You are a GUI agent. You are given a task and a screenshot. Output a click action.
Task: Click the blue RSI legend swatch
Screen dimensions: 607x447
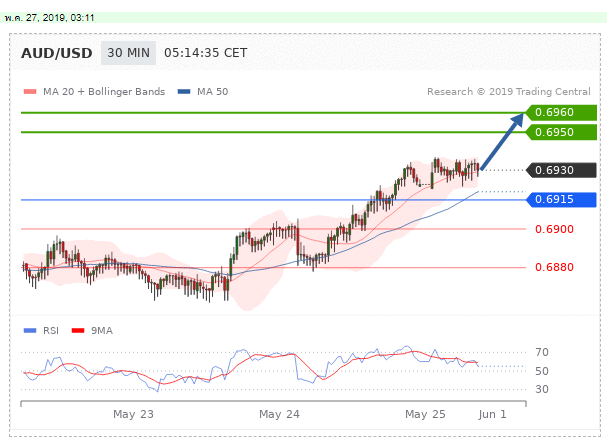coord(30,331)
